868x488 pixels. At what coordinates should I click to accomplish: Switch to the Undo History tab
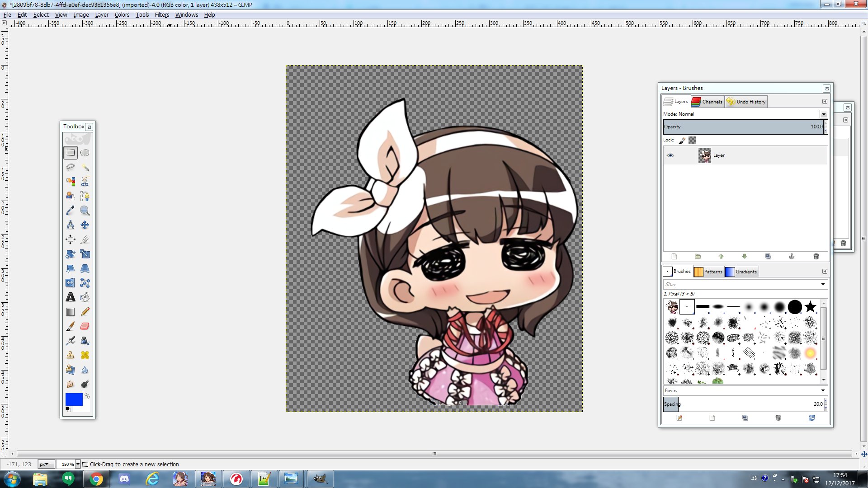tap(746, 102)
